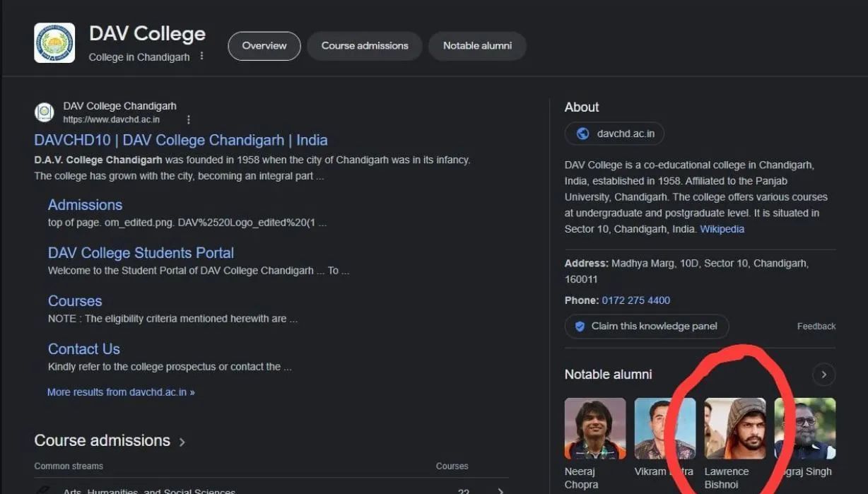Show more results from davchd.ac.in
The width and height of the screenshot is (868, 494).
121,392
